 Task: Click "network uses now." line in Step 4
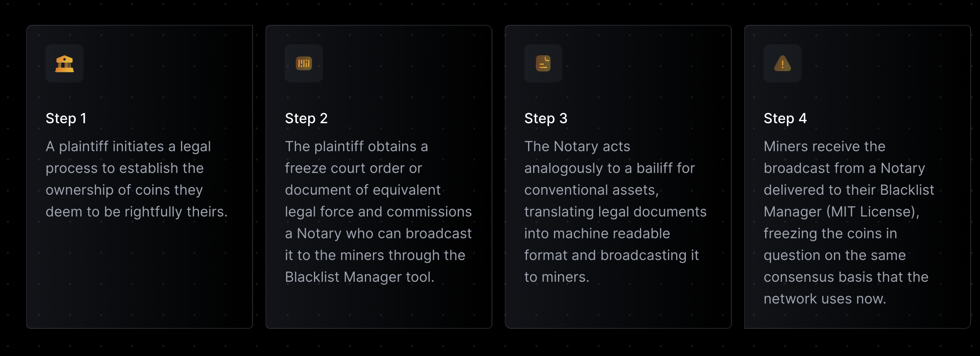coord(825,299)
